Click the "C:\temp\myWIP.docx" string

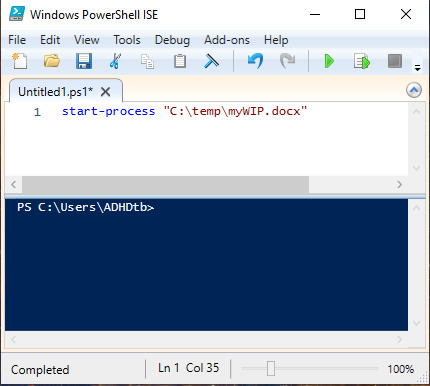click(235, 111)
